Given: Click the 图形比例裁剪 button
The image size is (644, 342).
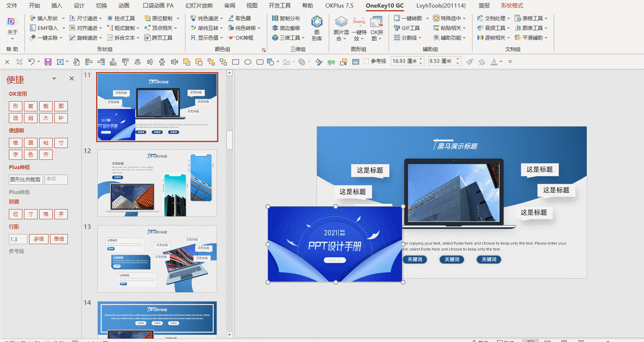Looking at the screenshot, I should click(x=26, y=179).
